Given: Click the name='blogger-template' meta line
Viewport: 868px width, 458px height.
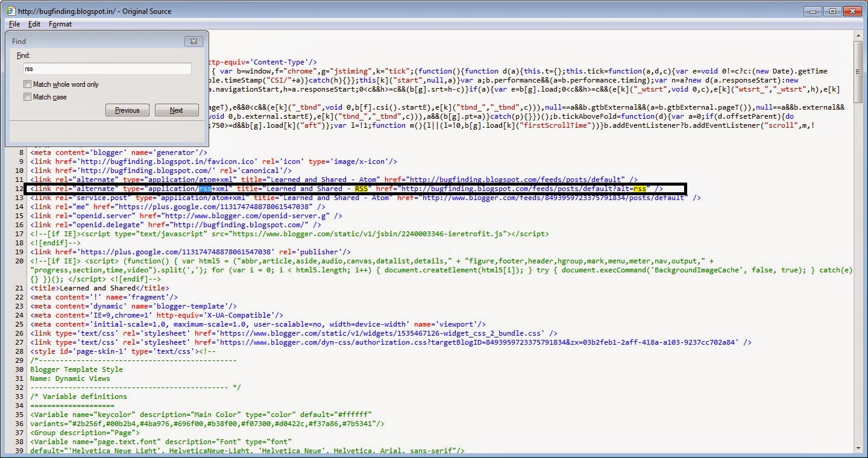Looking at the screenshot, I should [x=134, y=306].
